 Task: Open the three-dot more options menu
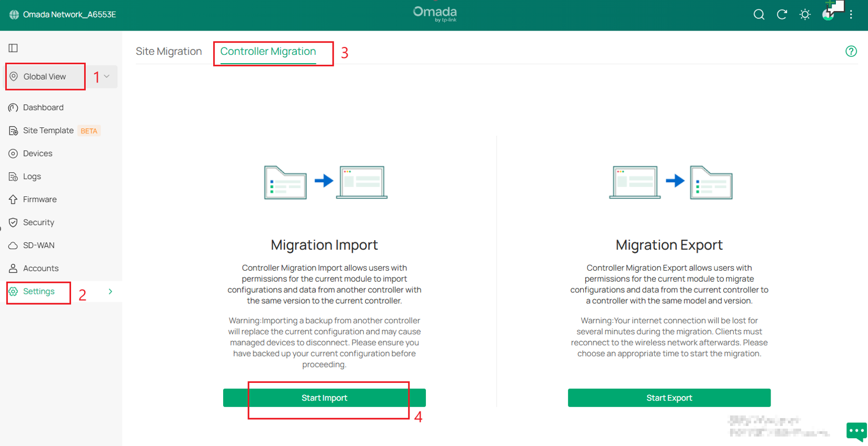[x=851, y=15]
